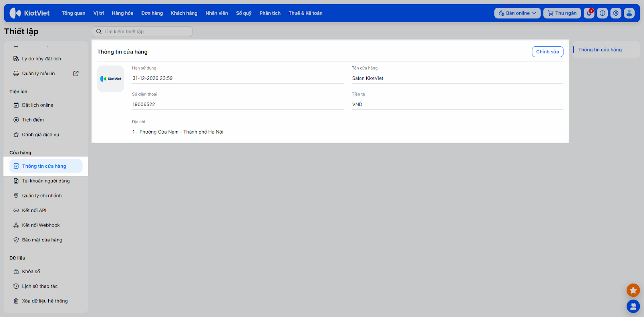Select Đánh giá dịch vụ in sidebar
Image resolution: width=644 pixels, height=317 pixels.
(46, 135)
